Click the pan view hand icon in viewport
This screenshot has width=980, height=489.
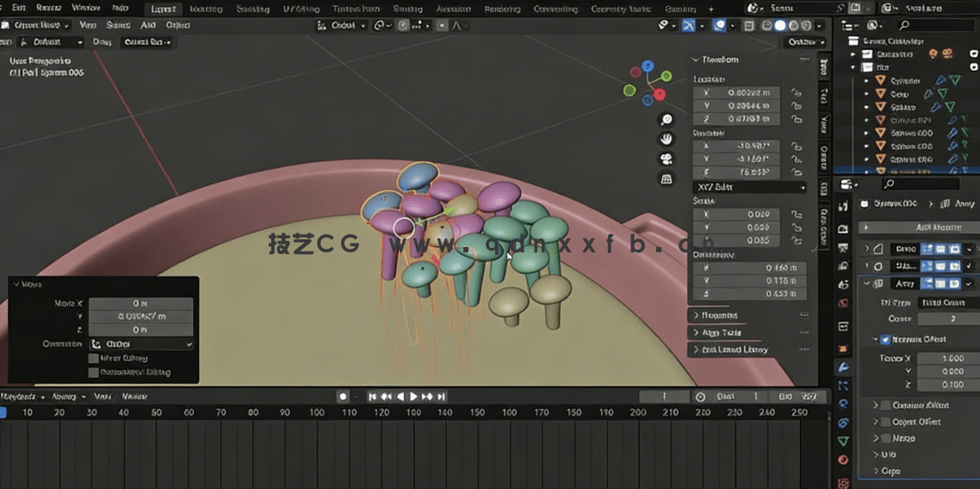(667, 139)
